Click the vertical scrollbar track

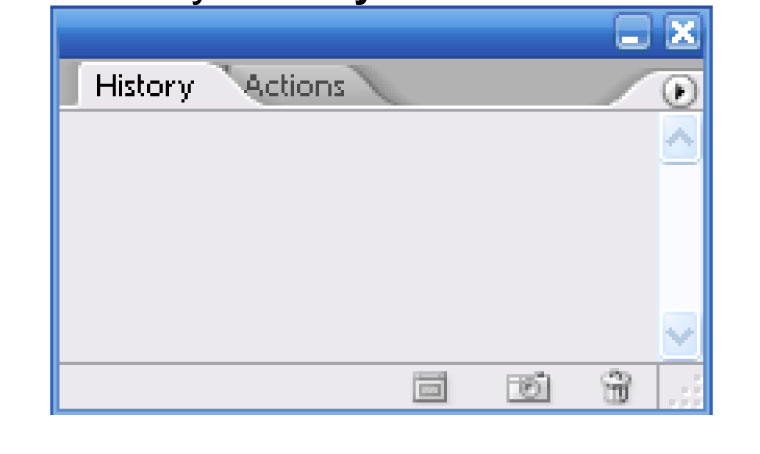680,237
